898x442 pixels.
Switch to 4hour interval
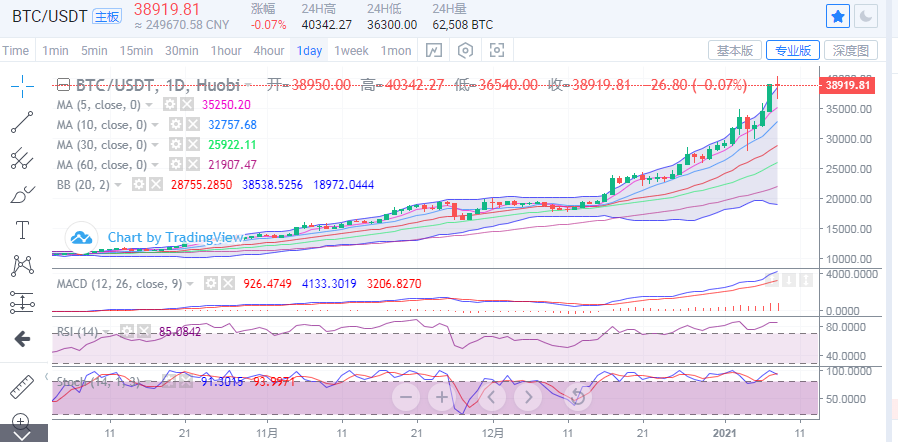coord(269,50)
